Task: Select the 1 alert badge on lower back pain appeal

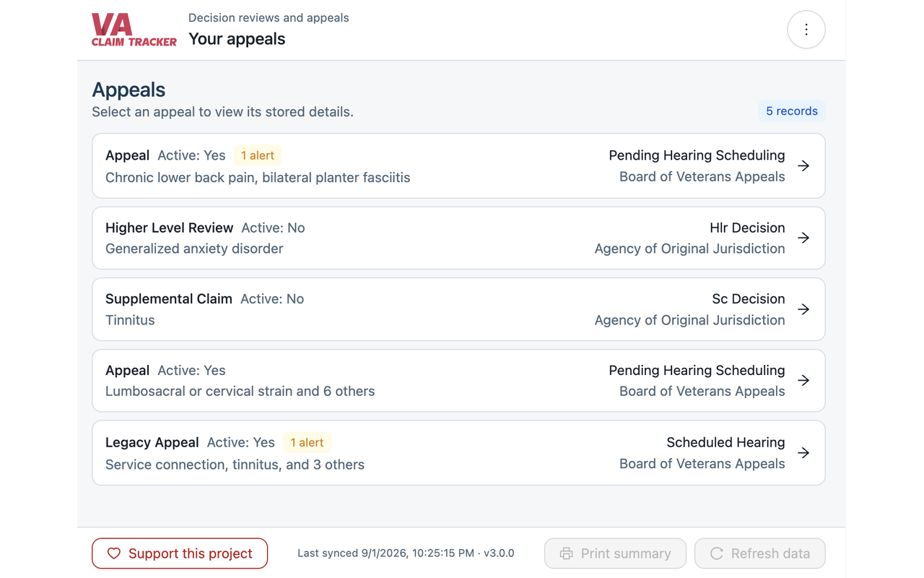Action: click(x=258, y=155)
